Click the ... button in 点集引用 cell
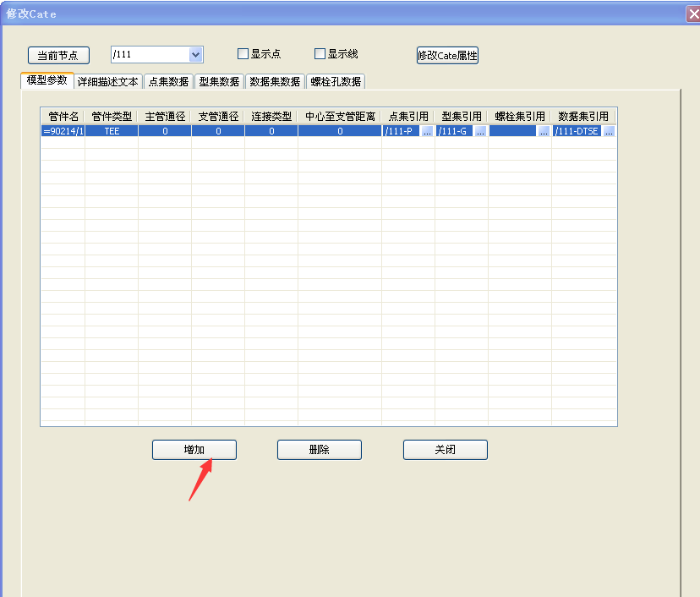Viewport: 700px width, 597px height. click(427, 131)
